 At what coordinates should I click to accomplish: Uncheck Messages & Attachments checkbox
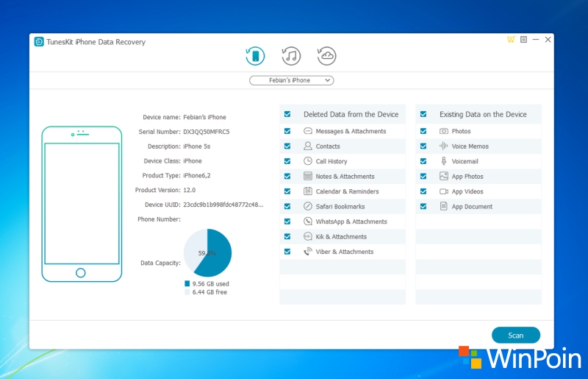[287, 131]
